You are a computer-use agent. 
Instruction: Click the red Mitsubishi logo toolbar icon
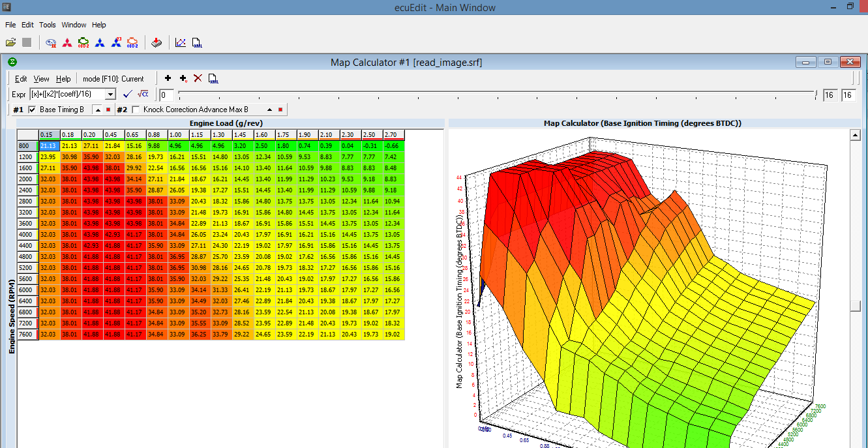67,43
